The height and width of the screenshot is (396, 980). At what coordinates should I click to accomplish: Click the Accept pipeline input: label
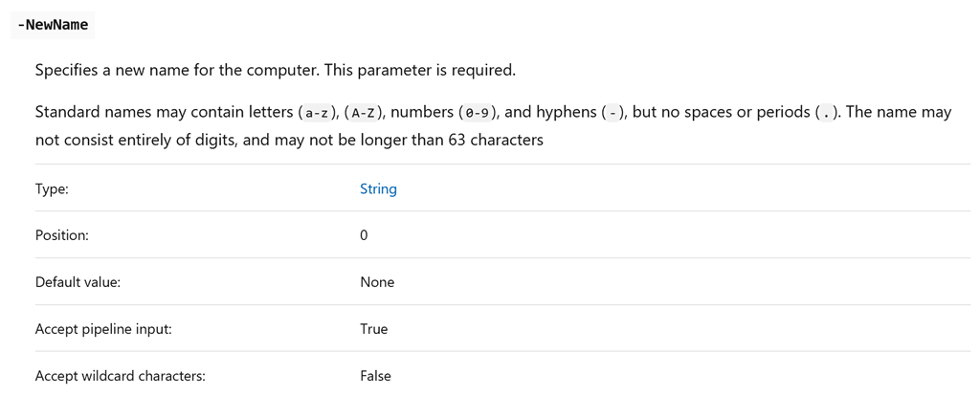click(103, 329)
